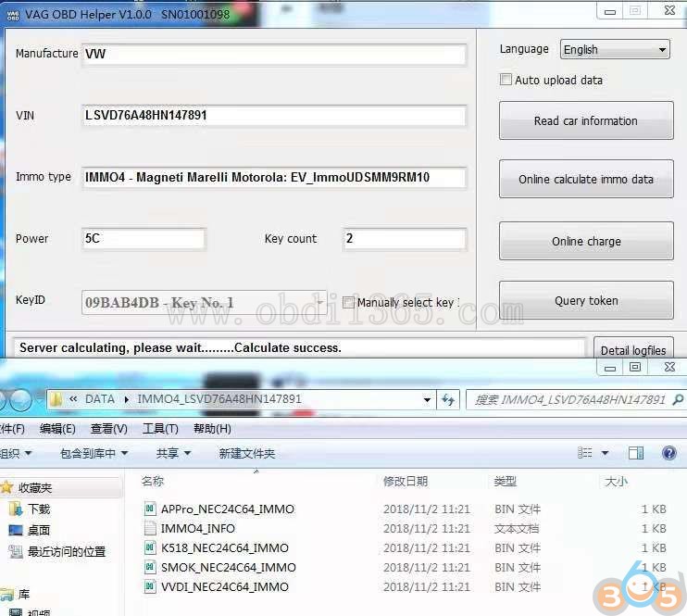Open the Language dropdown
The width and height of the screenshot is (687, 616).
tap(615, 49)
